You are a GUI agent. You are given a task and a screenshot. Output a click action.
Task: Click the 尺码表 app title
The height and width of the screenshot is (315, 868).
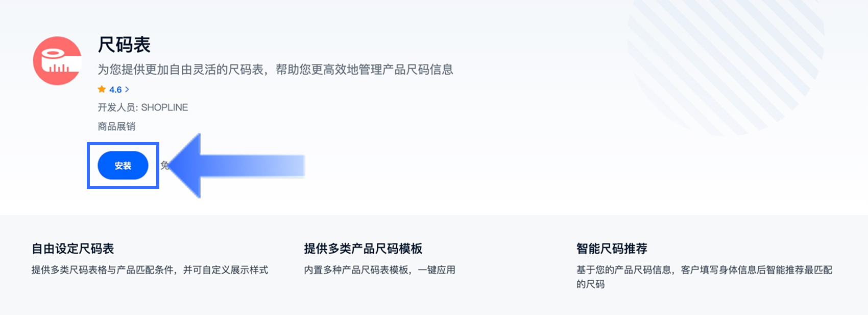tap(124, 45)
